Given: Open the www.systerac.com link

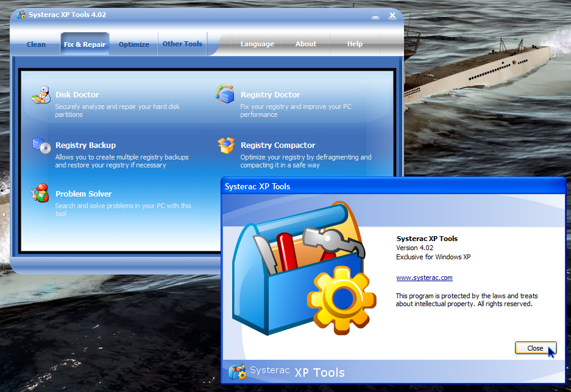Looking at the screenshot, I should coord(424,278).
